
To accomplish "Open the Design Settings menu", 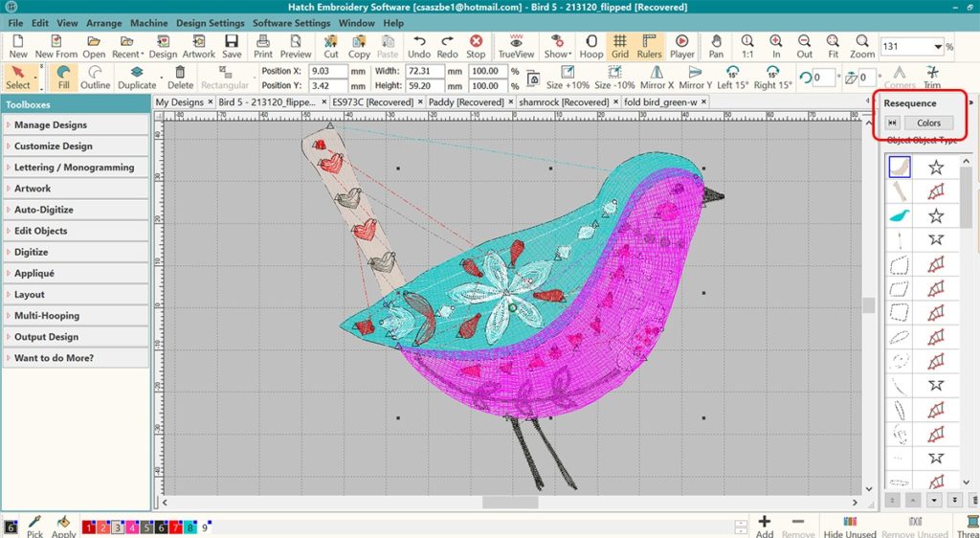I will tap(210, 22).
